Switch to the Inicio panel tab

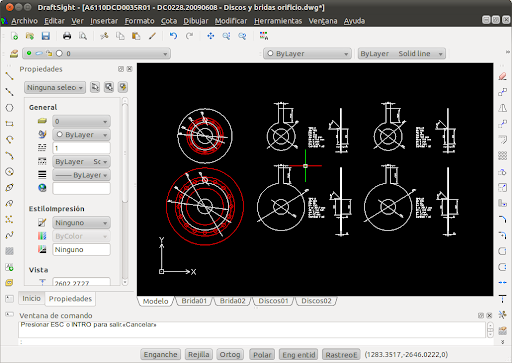coord(31,298)
